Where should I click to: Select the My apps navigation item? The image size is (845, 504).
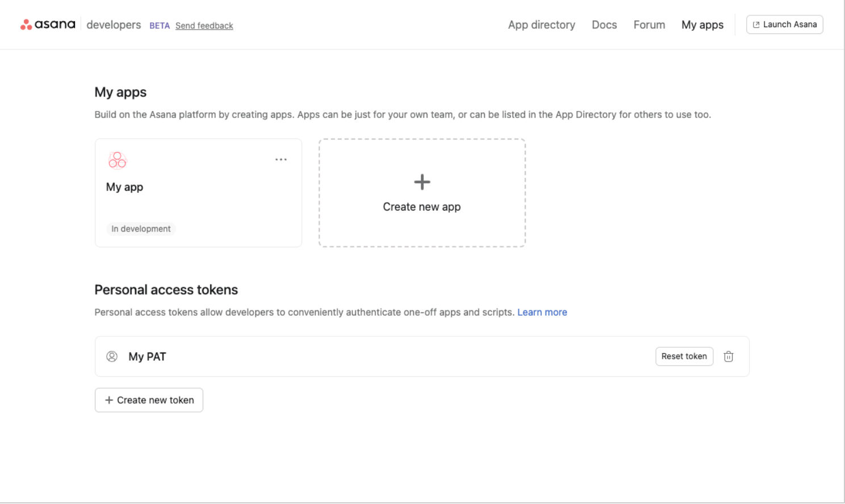(x=702, y=25)
